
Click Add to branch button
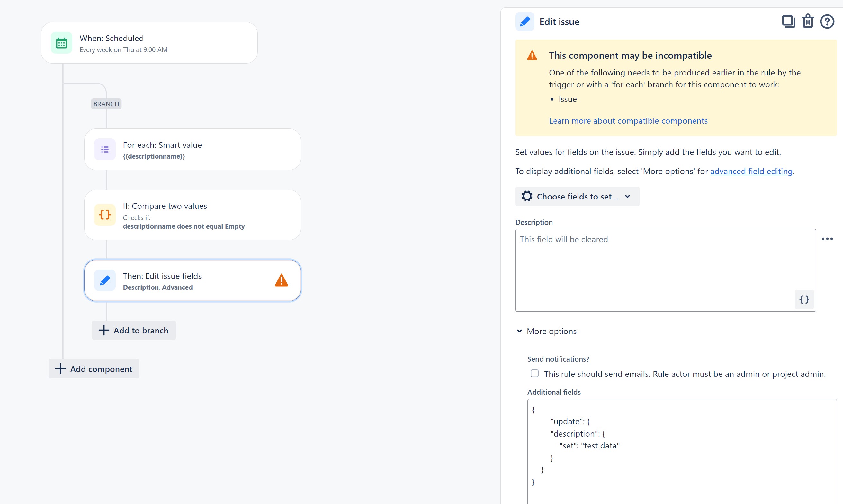134,330
